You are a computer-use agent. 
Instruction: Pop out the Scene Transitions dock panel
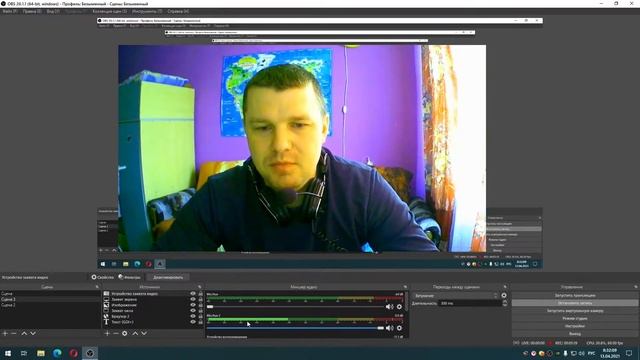505,287
